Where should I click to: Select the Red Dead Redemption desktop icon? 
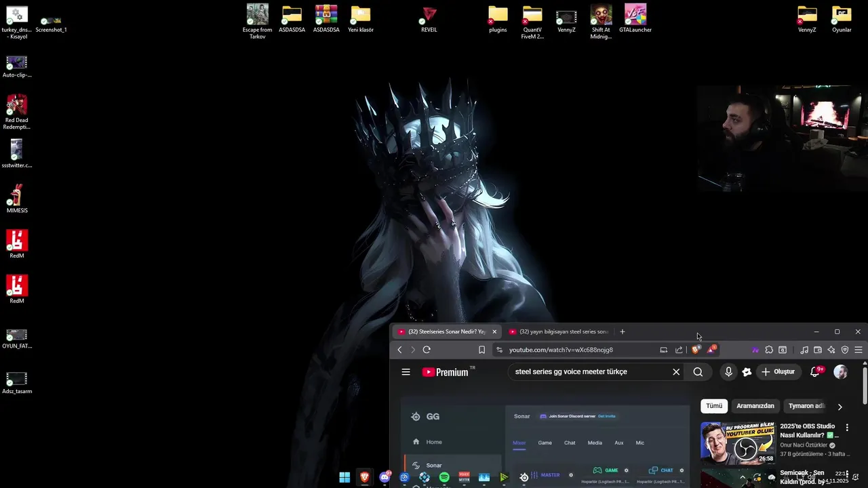tap(17, 112)
